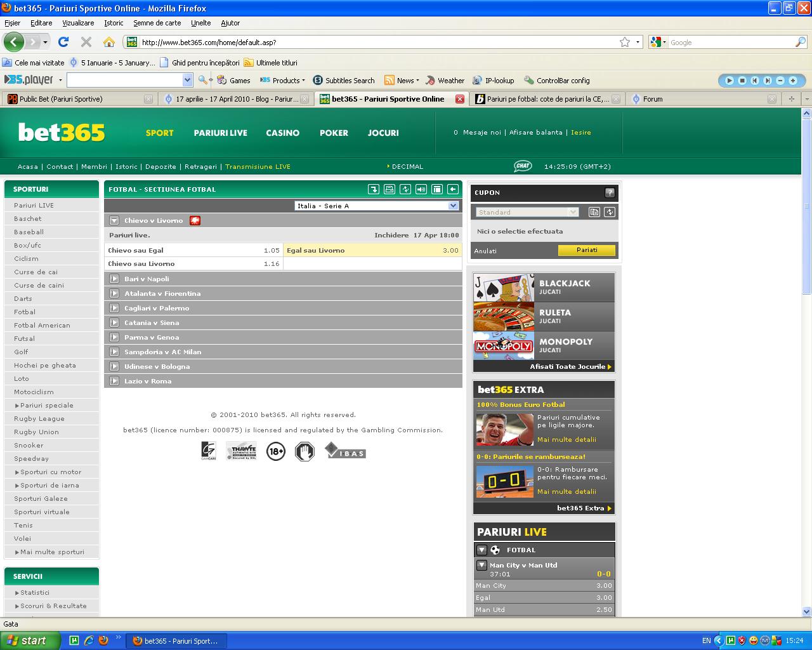812x650 pixels.
Task: Collapse the Chievo v Livorno match
Action: click(x=114, y=220)
